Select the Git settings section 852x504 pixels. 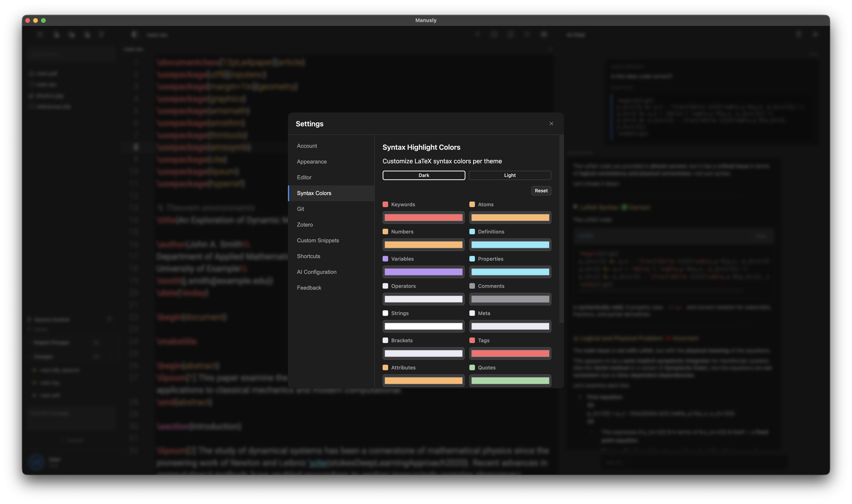300,208
